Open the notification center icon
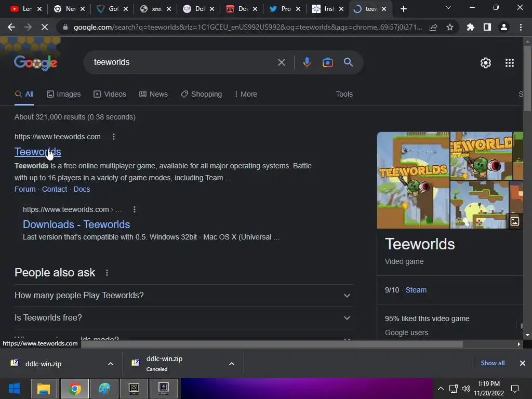The image size is (532, 399). [515, 389]
